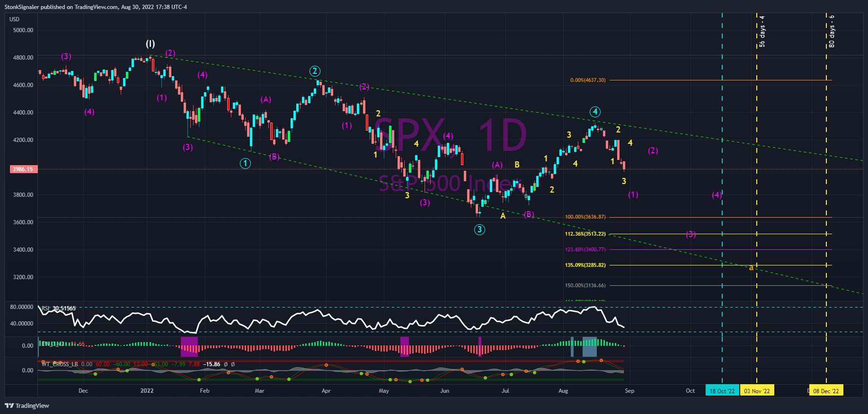The image size is (868, 414).
Task: Click the Dec label on time axis
Action: (x=83, y=391)
